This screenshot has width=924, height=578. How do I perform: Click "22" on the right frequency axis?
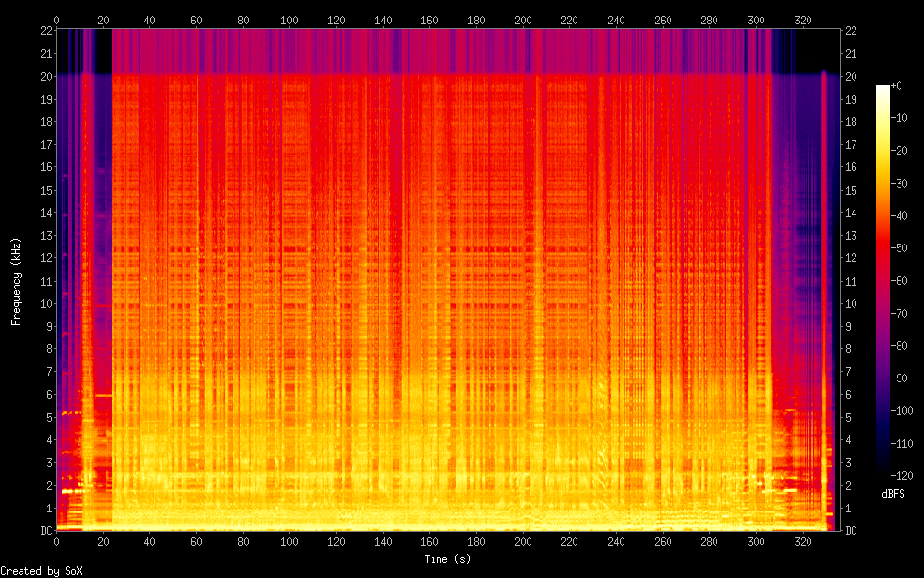pos(851,31)
